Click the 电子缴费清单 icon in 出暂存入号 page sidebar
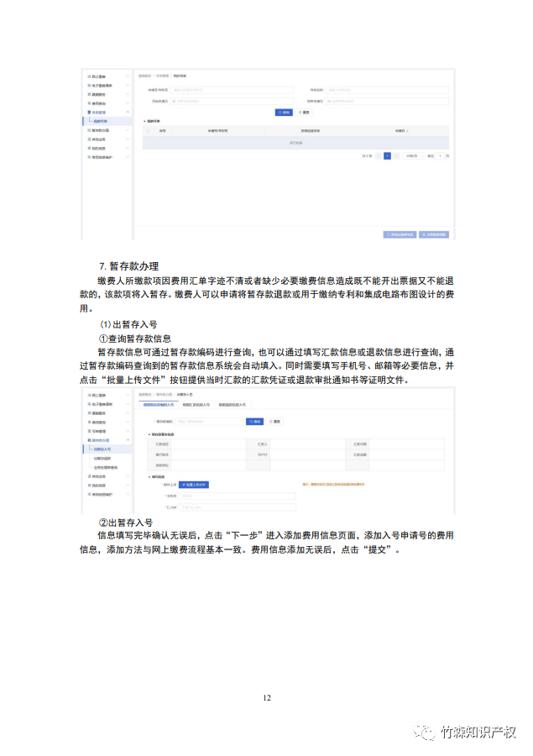 [89, 404]
